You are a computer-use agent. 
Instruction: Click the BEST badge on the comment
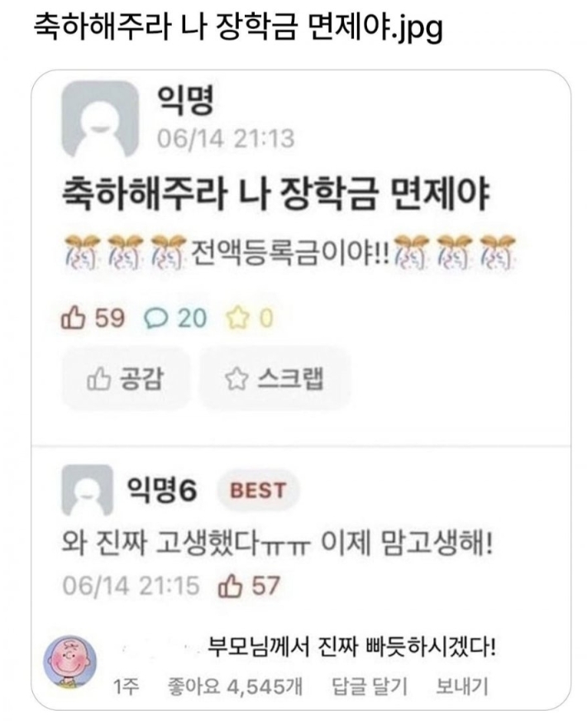[x=258, y=491]
